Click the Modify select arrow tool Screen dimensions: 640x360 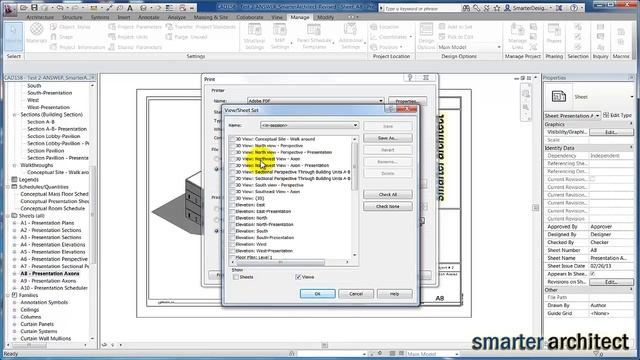point(13,36)
